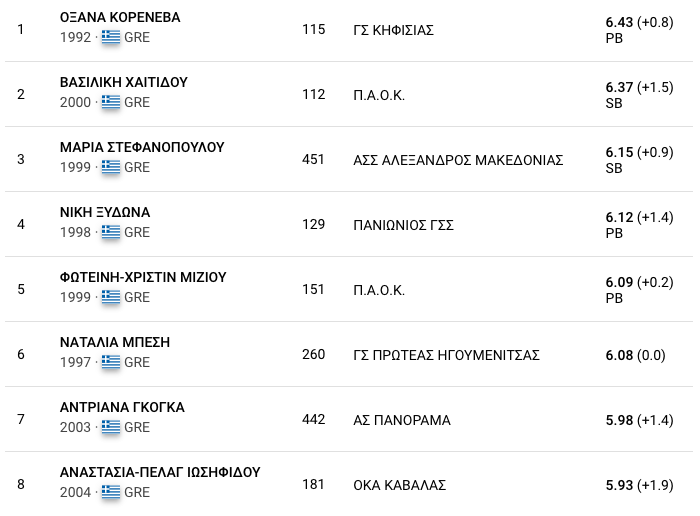The width and height of the screenshot is (700, 516).
Task: Click the Greek flag beside ΑΝΤΡΙΑΝΑ ΓΚΟΓΚΑ
Action: click(x=110, y=427)
